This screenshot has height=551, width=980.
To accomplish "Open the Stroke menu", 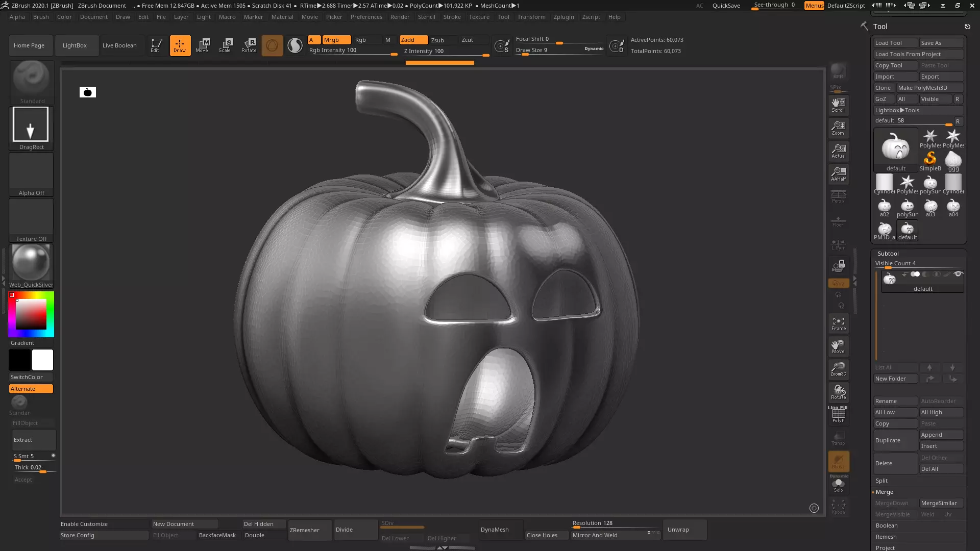I will [x=452, y=17].
